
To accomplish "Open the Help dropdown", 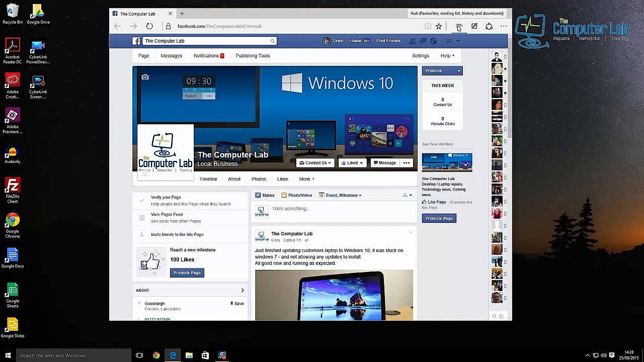I will point(447,56).
